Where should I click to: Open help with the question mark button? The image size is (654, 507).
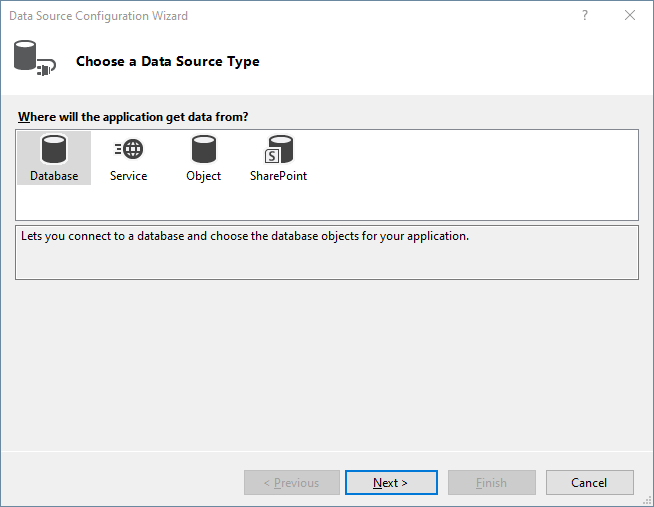(x=583, y=16)
